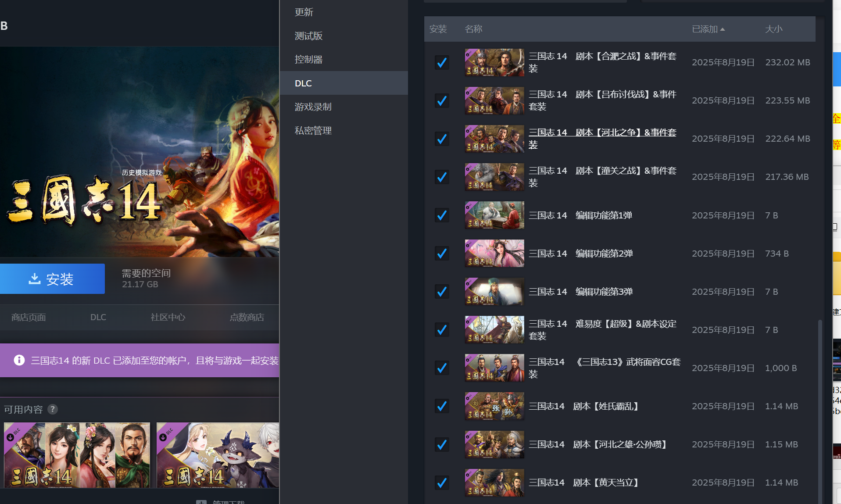Open 社区中心 link
The image size is (841, 504).
tap(168, 317)
